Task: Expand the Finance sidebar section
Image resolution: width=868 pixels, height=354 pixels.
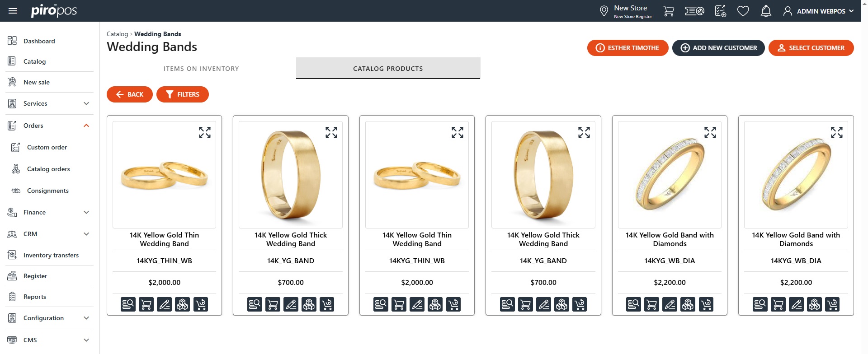Action: click(86, 212)
